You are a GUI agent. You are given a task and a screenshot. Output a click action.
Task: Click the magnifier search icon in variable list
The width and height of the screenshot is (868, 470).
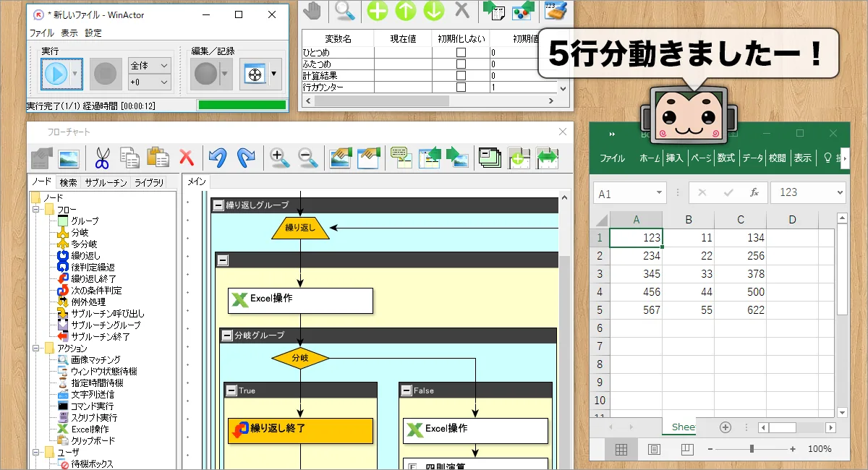click(346, 11)
